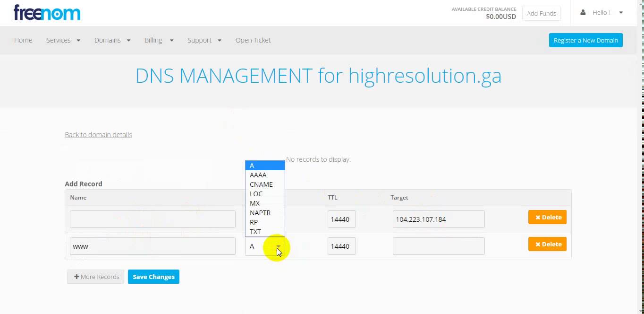644x314 pixels.
Task: Select NAPTR in the record type list
Action: coord(265,213)
